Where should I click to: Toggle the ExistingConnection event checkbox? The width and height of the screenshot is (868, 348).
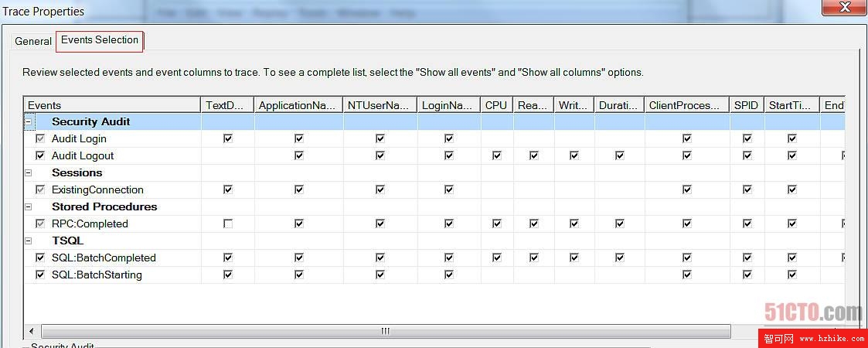(40, 189)
